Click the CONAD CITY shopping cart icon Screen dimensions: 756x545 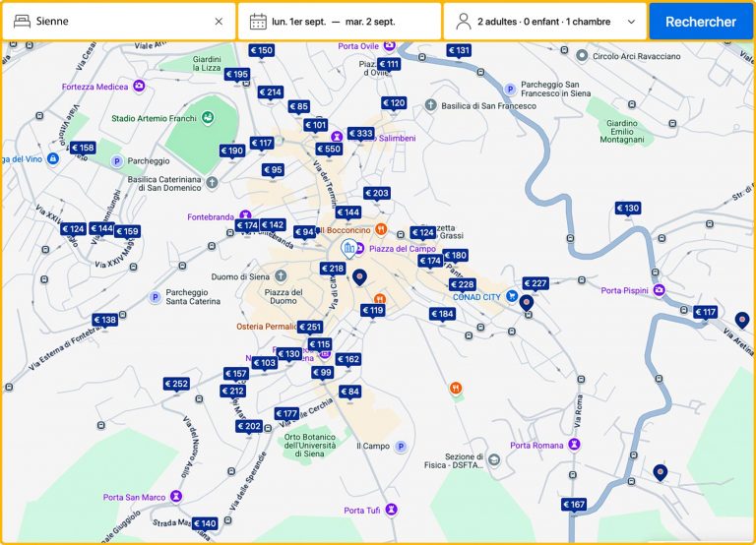coord(512,296)
